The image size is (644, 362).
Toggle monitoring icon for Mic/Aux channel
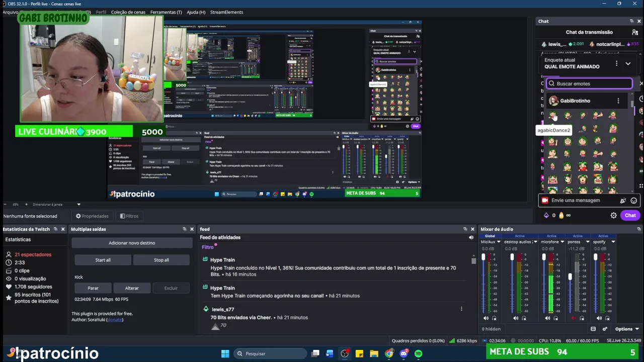[x=494, y=318]
